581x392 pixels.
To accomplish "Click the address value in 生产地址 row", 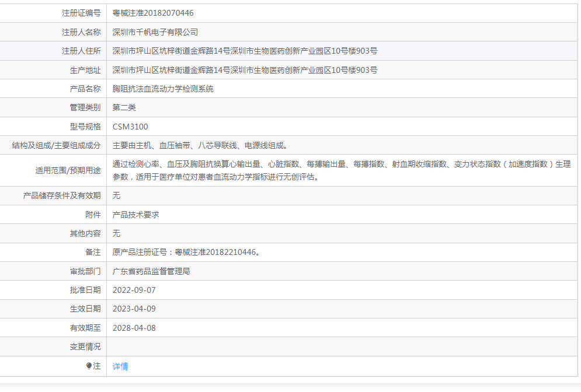I will (x=245, y=70).
